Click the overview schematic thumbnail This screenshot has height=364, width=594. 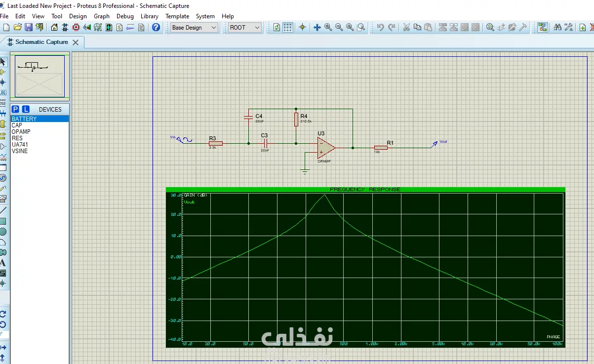[x=40, y=76]
